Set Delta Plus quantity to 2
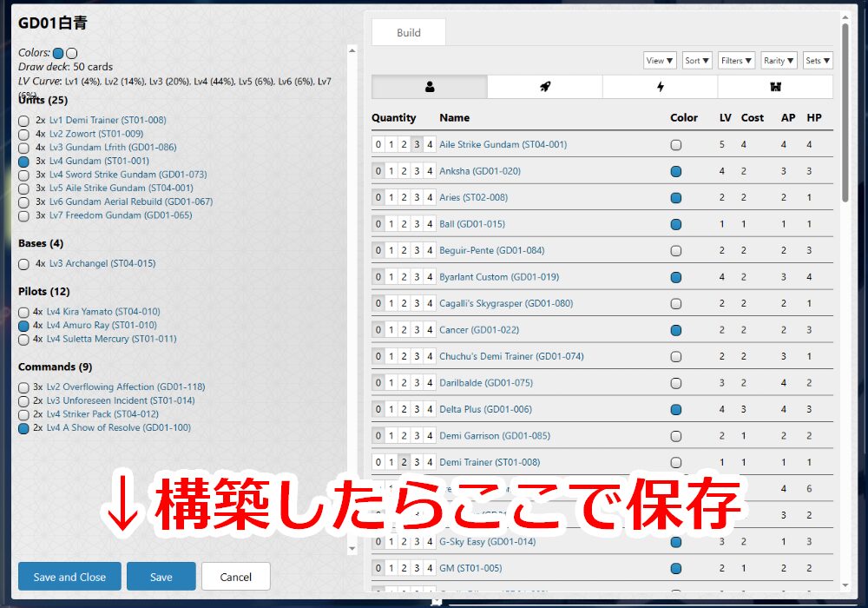 pos(404,409)
